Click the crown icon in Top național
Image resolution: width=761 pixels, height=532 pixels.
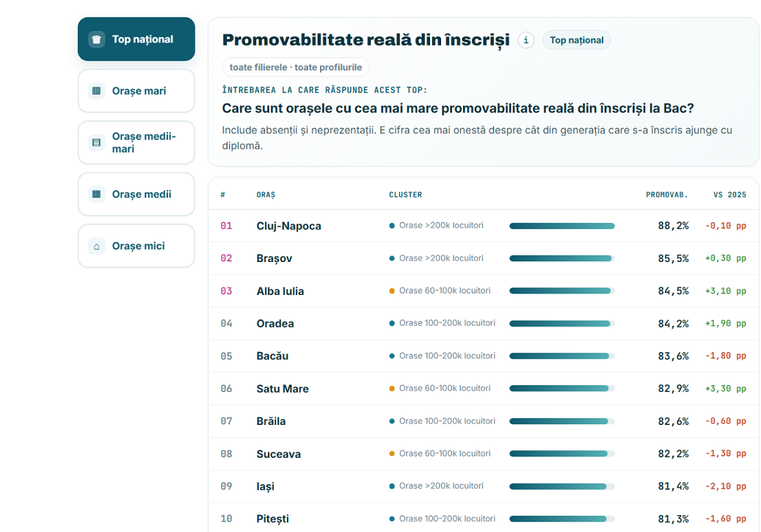(x=97, y=40)
